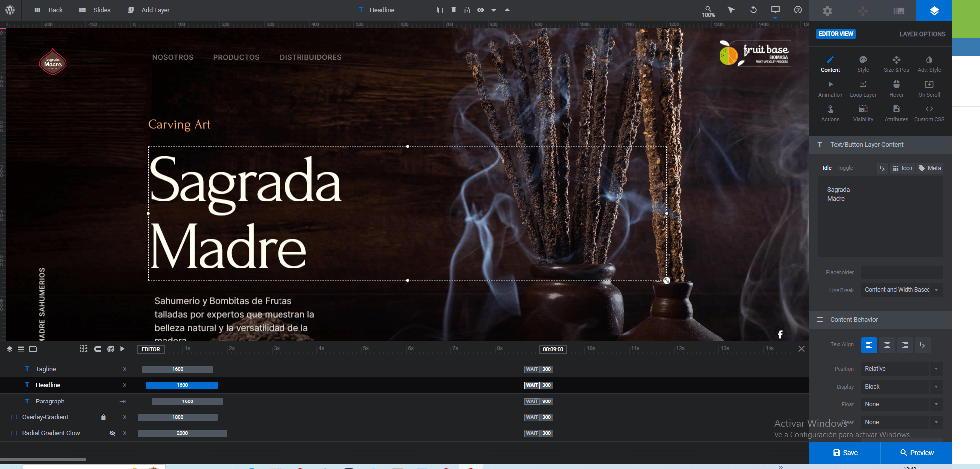Switch to the Idle content tab
The width and height of the screenshot is (980, 469).
click(827, 168)
